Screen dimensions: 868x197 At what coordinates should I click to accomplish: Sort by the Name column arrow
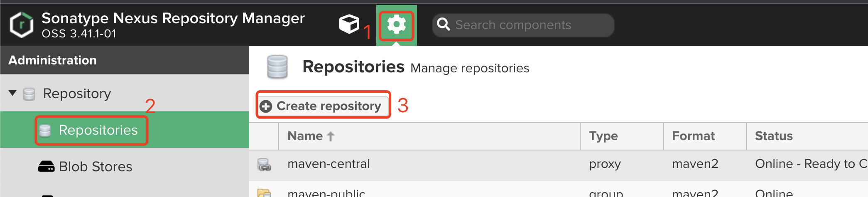331,136
